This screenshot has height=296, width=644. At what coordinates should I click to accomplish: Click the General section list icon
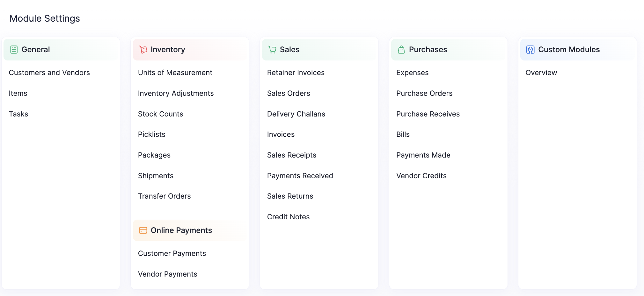[x=14, y=50]
